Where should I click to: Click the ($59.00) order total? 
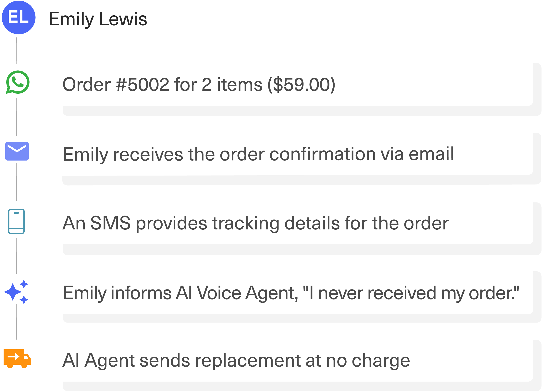coord(301,85)
